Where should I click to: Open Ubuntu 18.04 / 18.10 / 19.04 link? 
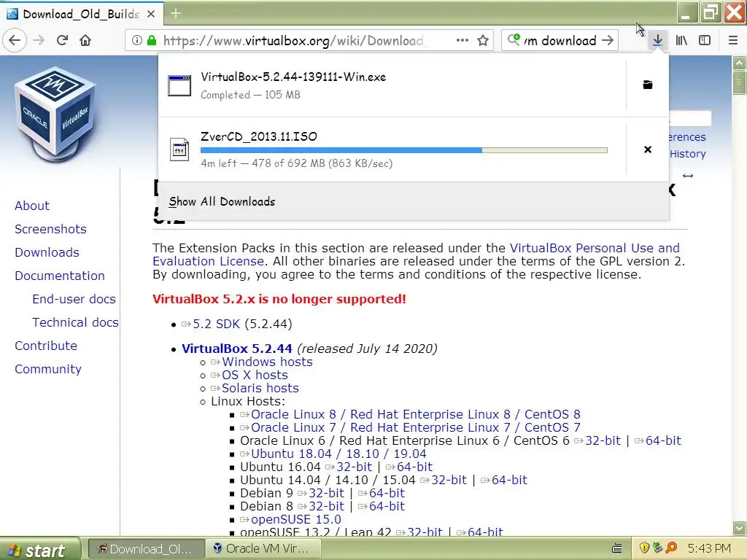point(338,454)
